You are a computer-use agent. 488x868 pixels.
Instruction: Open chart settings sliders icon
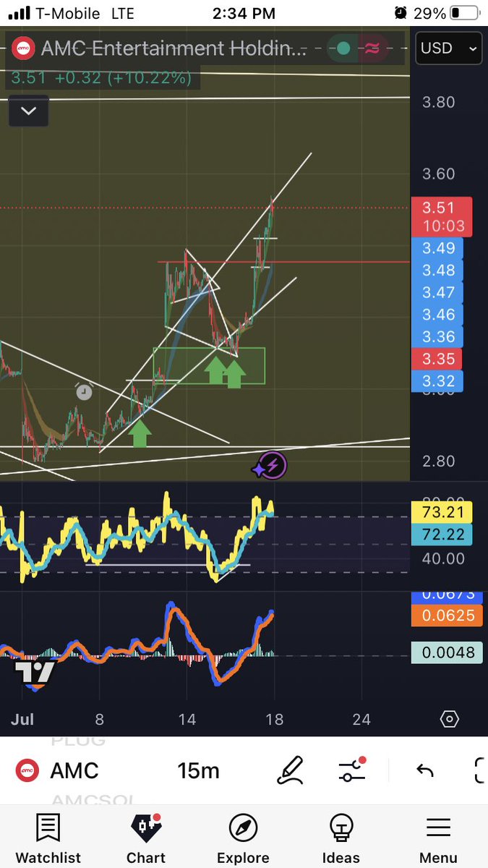pos(352,770)
